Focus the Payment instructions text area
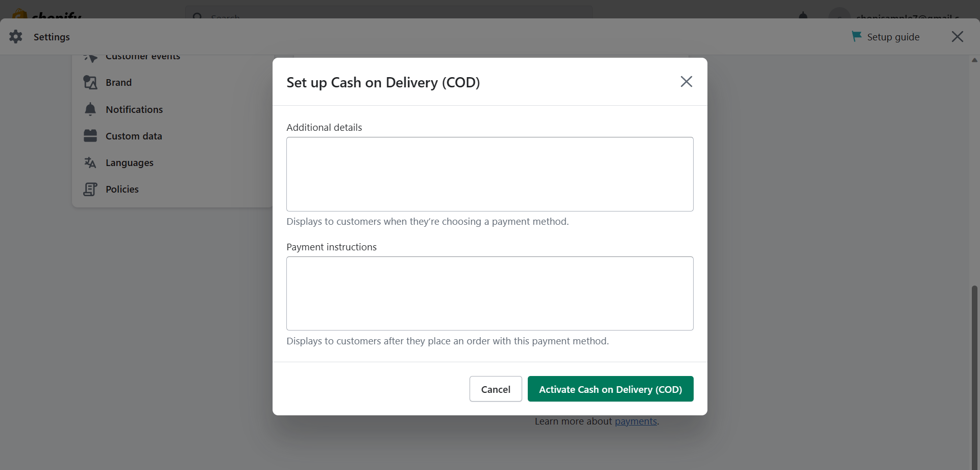This screenshot has width=980, height=470. [490, 293]
